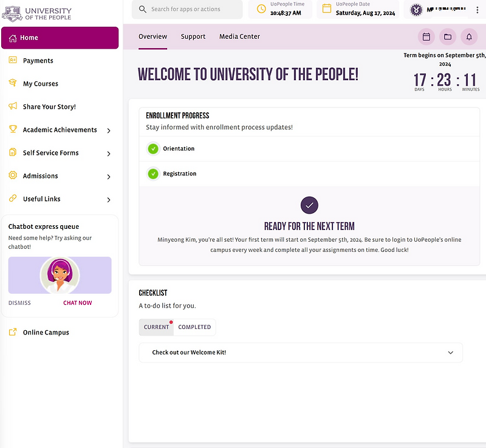Open the Media Center tab
The width and height of the screenshot is (486, 448).
point(239,36)
